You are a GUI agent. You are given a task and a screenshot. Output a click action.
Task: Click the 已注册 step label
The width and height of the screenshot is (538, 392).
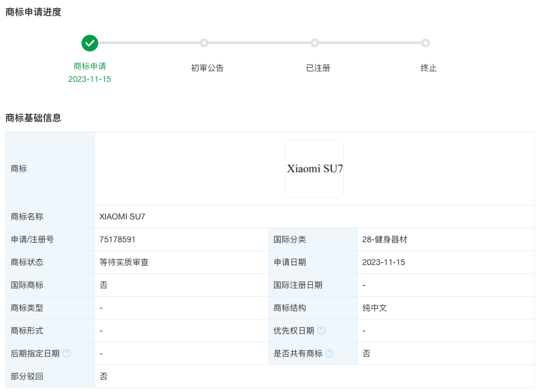point(318,68)
